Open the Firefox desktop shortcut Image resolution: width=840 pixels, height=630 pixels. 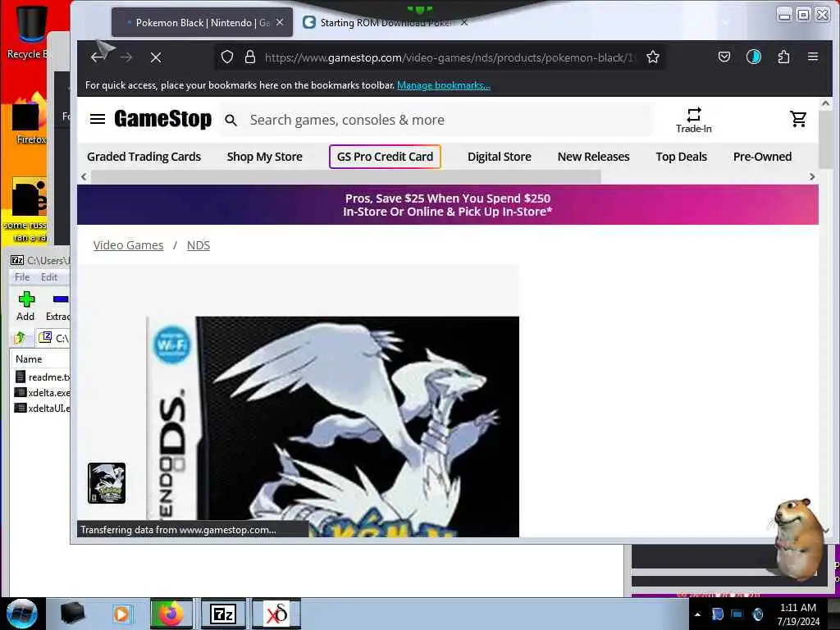pyautogui.click(x=30, y=120)
